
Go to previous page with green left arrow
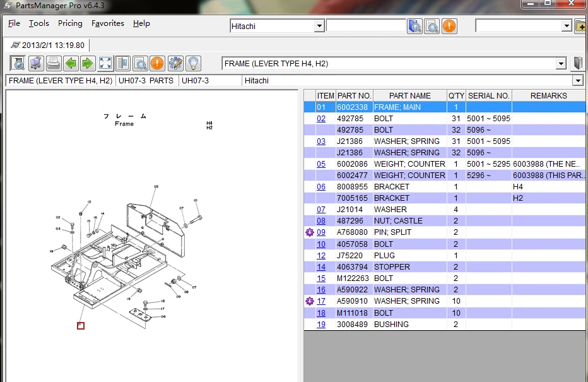tap(71, 63)
